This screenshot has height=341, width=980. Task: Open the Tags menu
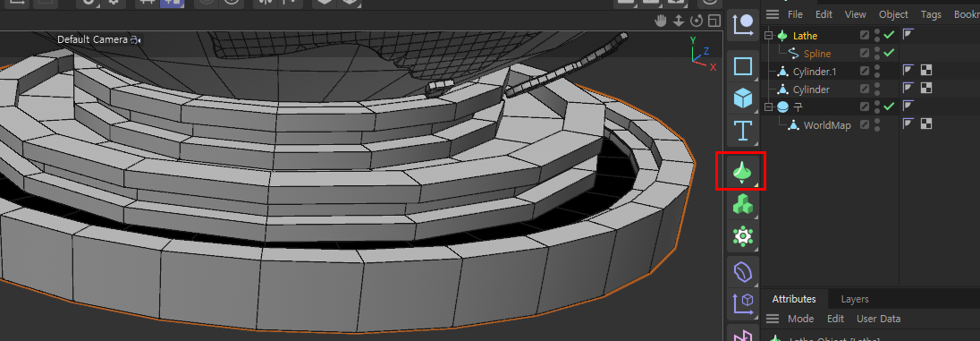[x=931, y=14]
